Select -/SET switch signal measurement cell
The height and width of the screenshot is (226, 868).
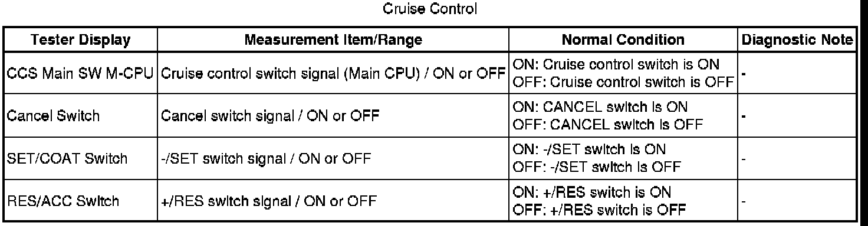[x=332, y=158]
